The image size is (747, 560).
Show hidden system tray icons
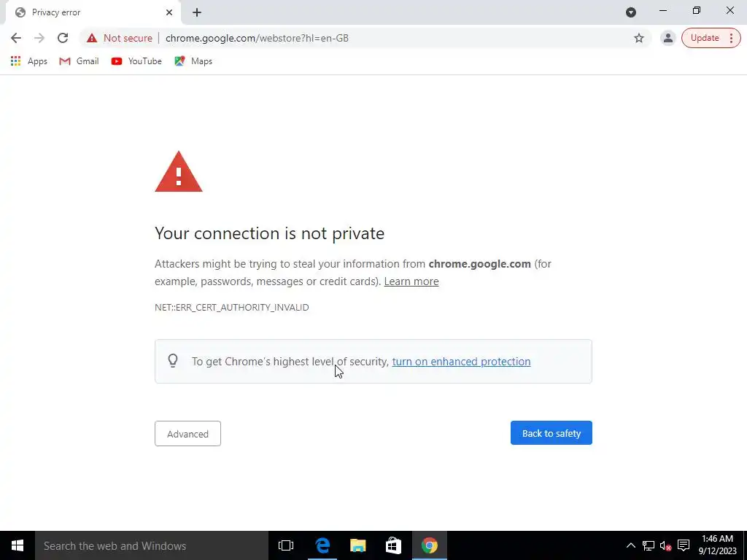point(631,545)
